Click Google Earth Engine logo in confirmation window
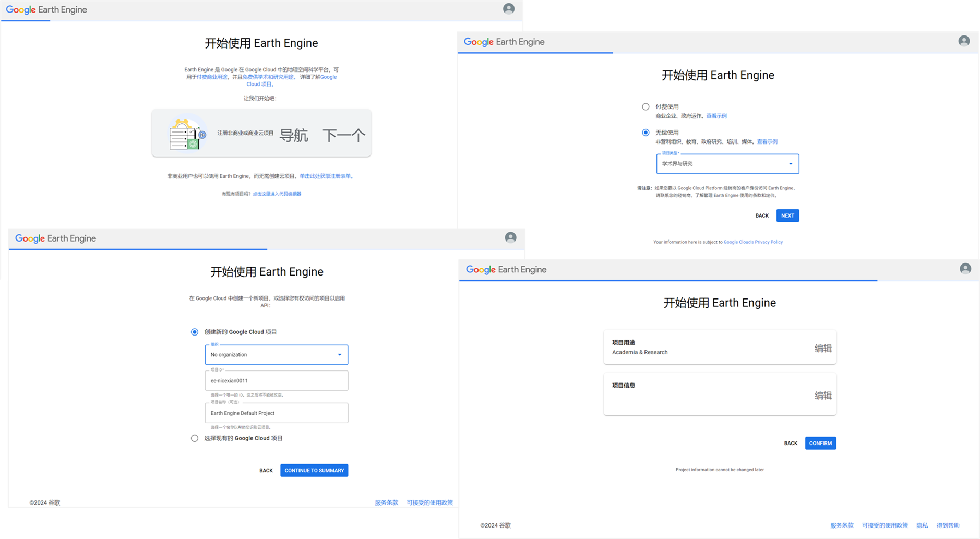 [x=506, y=270]
